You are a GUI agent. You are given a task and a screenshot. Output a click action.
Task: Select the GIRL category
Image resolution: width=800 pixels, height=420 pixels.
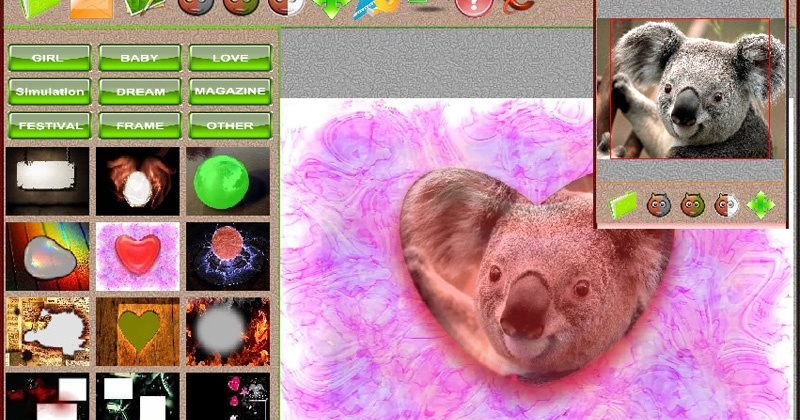pos(49,58)
